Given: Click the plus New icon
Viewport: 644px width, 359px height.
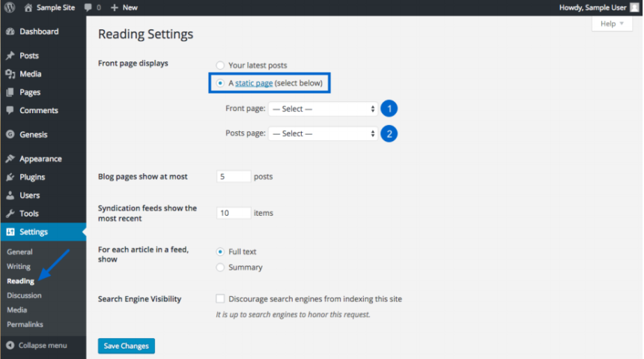Looking at the screenshot, I should (114, 7).
